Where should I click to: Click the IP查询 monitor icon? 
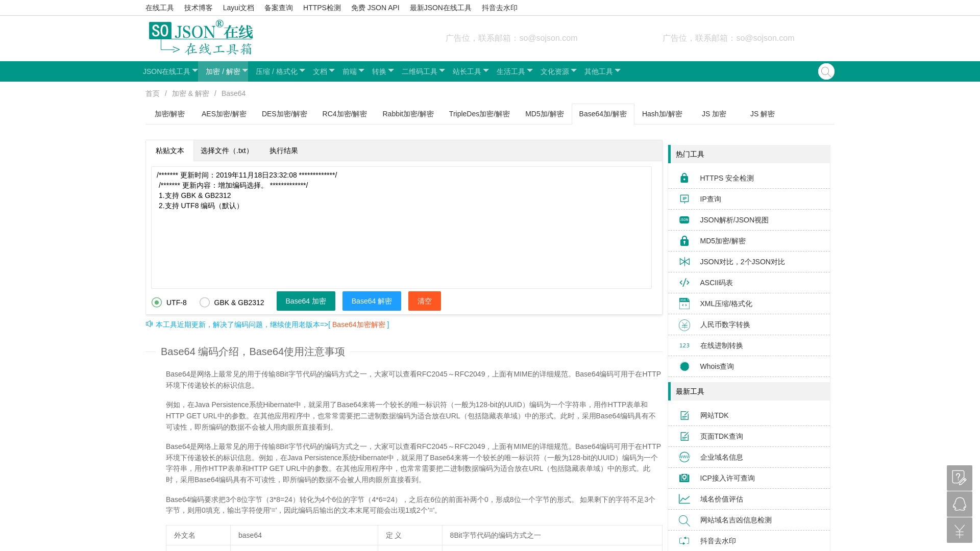[684, 199]
